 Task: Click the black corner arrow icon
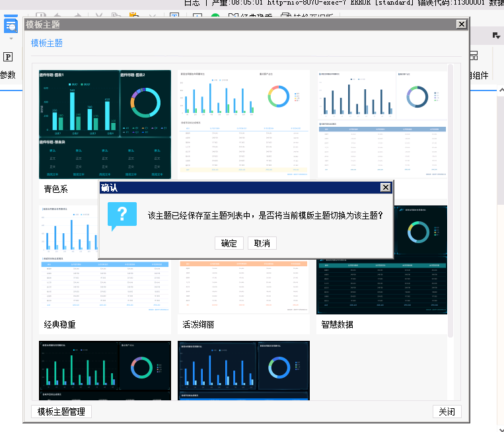(497, 36)
